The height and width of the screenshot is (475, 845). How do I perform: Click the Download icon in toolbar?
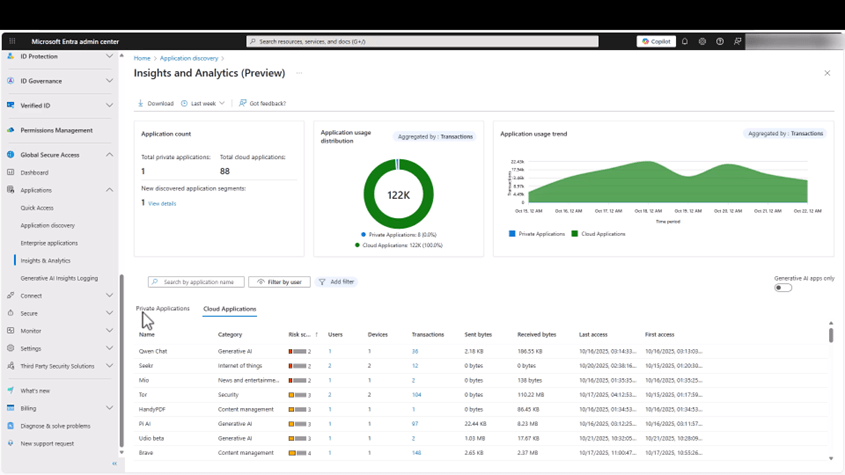[141, 104]
